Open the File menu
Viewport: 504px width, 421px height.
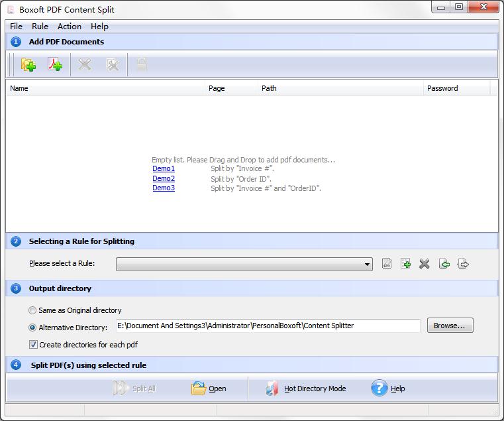coord(16,27)
